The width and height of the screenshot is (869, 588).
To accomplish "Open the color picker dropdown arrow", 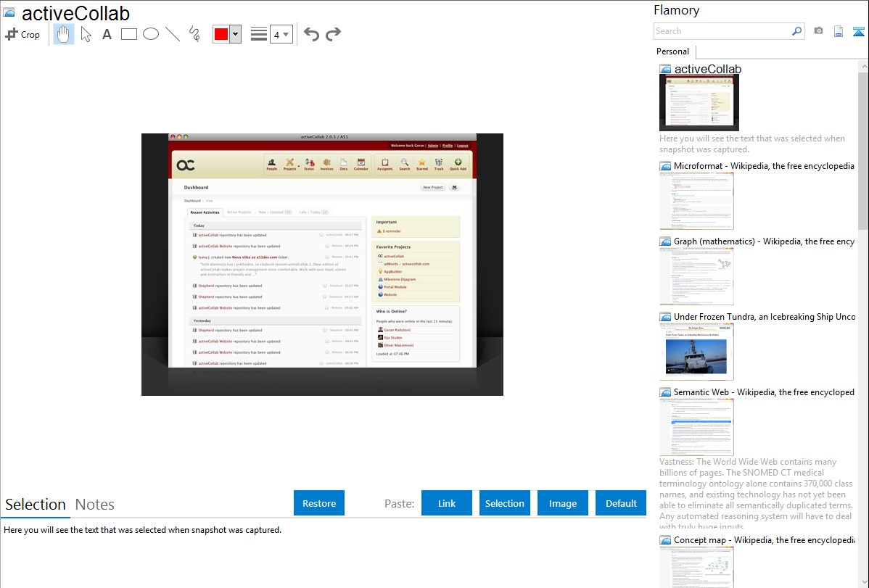I will 235,34.
